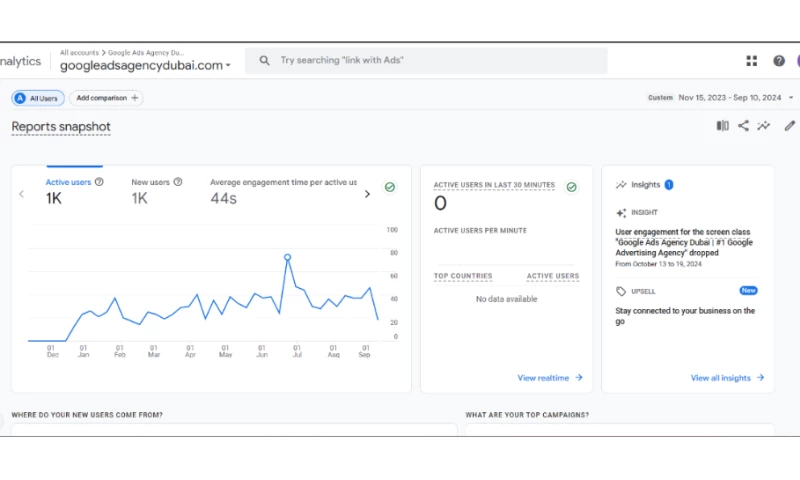Select the New users metric tab
Screen dimensions: 800x480
(x=157, y=191)
